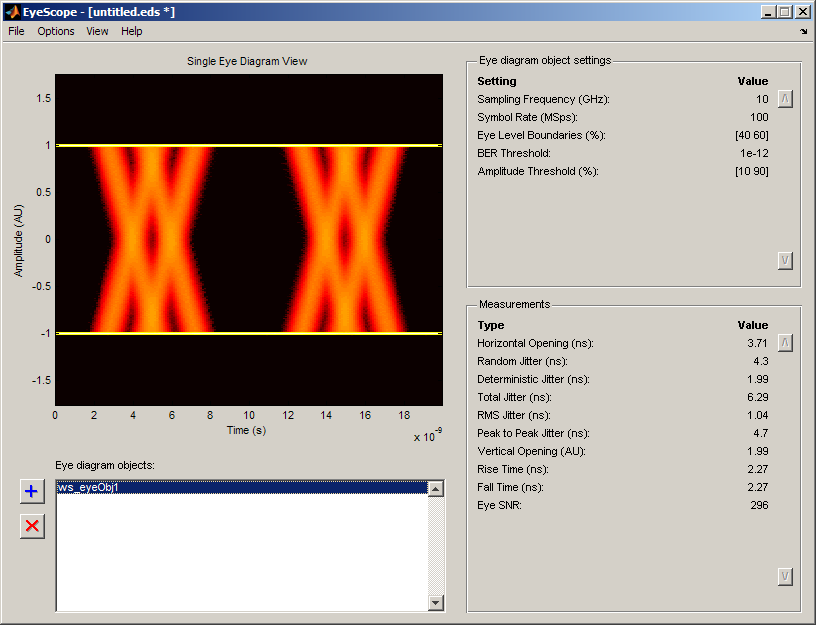Image resolution: width=816 pixels, height=625 pixels.
Task: Click the Eye Level Boundaries (%) setting label
Action: (541, 135)
